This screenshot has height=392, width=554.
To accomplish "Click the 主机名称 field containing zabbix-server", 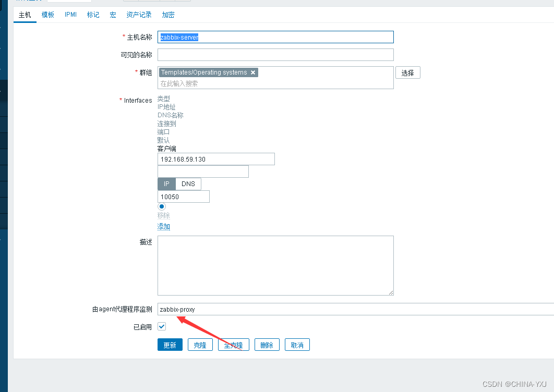I will point(275,37).
